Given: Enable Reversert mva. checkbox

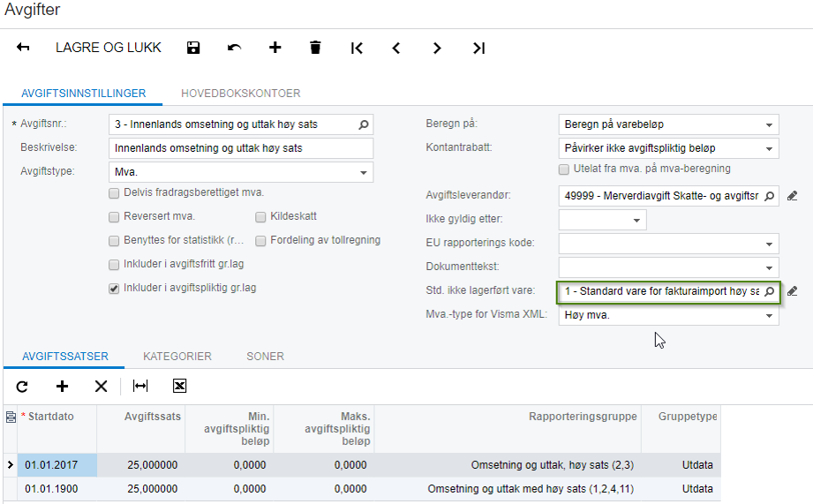Looking at the screenshot, I should [114, 216].
